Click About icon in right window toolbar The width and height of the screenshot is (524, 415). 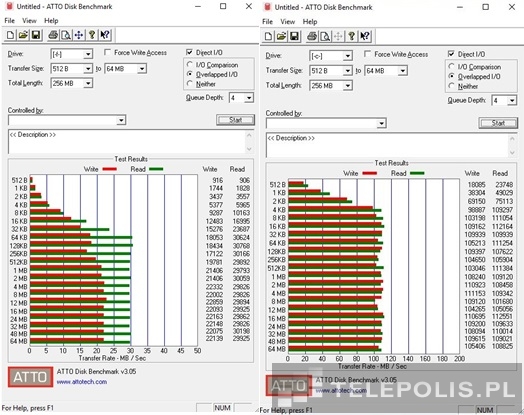[x=351, y=36]
